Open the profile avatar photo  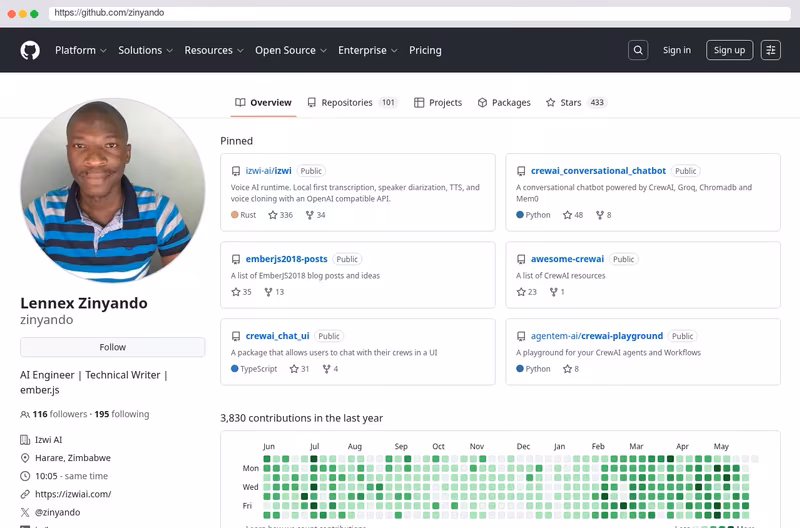[113, 190]
